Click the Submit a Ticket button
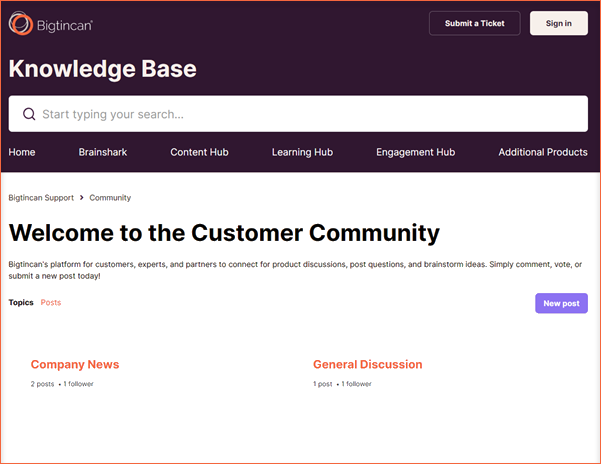This screenshot has height=464, width=601. 475,23
